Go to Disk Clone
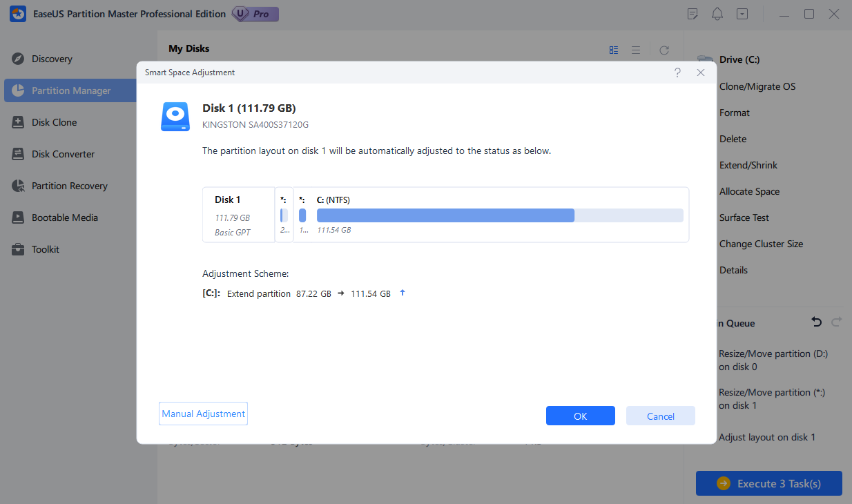Screen dimensions: 852x504 click(x=54, y=122)
